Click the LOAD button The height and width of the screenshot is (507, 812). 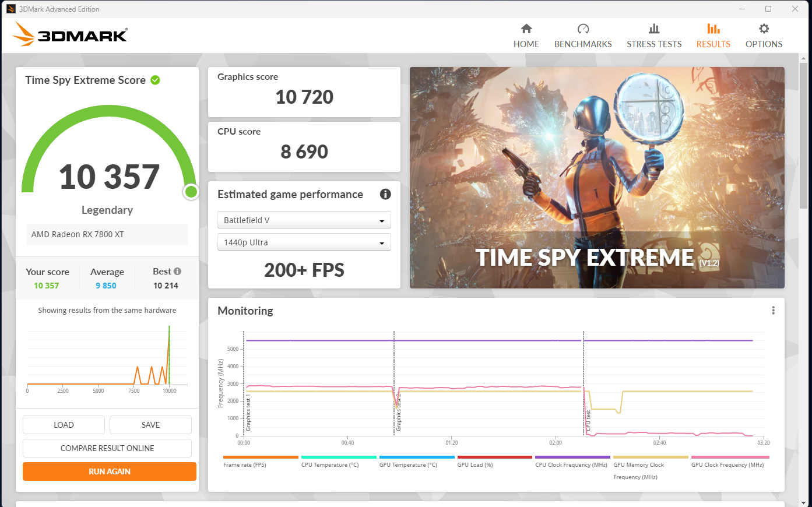coord(64,425)
